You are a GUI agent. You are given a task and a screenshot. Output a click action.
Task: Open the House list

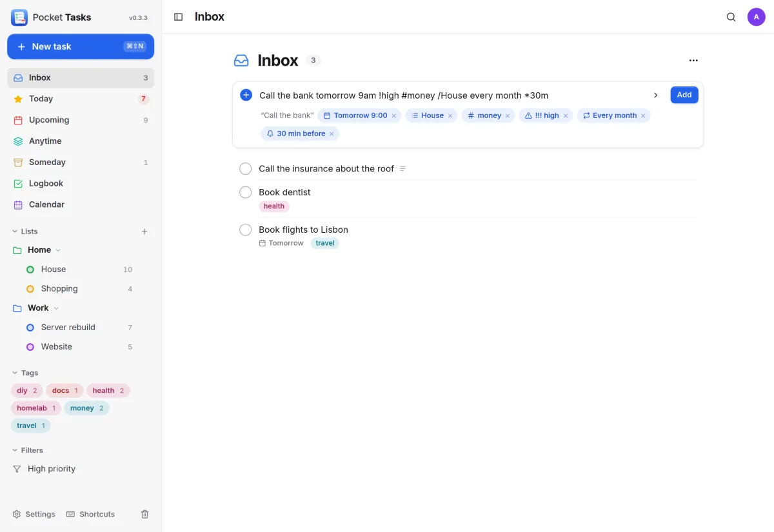click(x=81, y=270)
